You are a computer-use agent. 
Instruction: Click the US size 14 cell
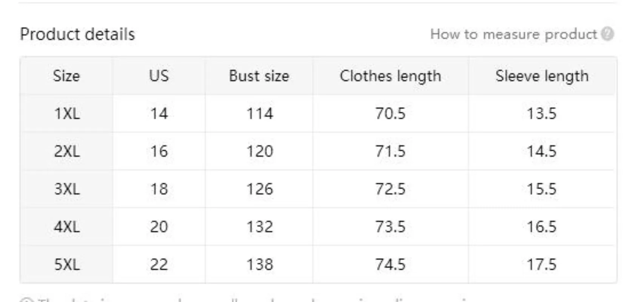point(159,113)
